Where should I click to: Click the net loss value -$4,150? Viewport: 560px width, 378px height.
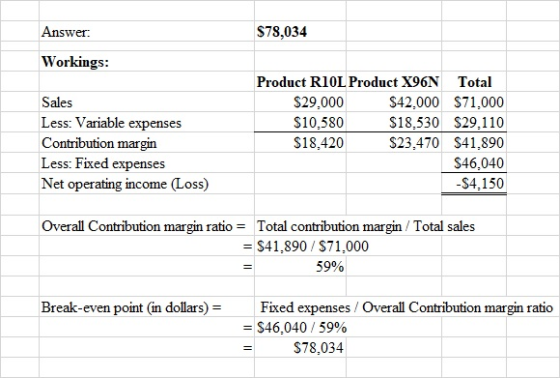coord(480,184)
